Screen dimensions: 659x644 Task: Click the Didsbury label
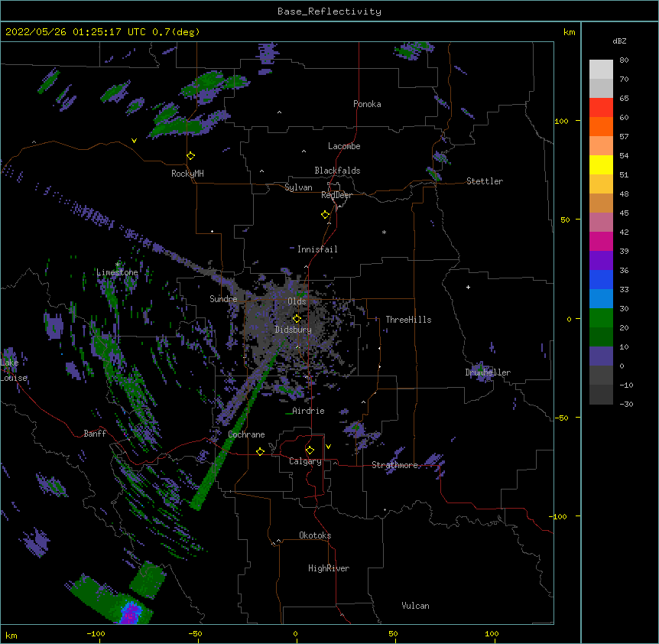[x=293, y=330]
